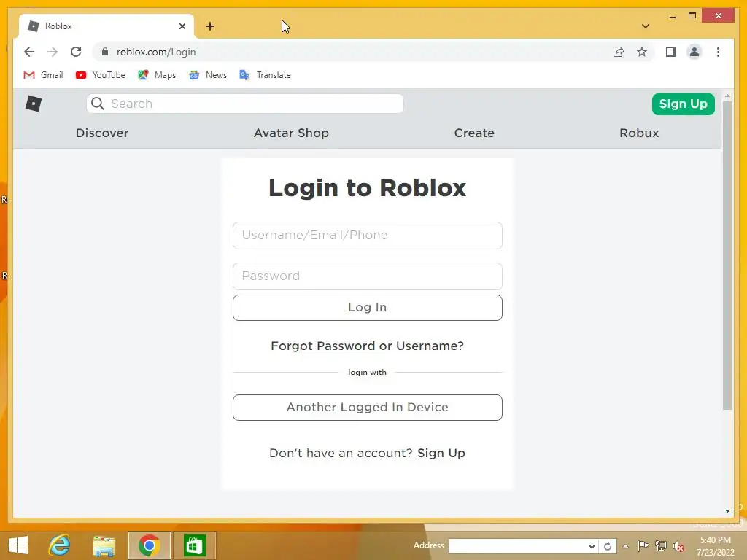Close the Roblox tab
The image size is (747, 560).
[x=182, y=26]
